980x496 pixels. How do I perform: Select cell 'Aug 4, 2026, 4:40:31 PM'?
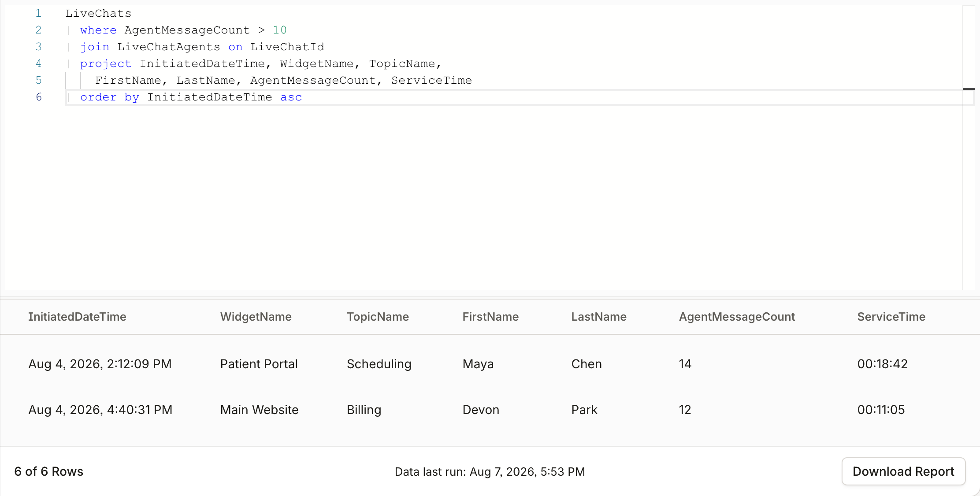(100, 410)
